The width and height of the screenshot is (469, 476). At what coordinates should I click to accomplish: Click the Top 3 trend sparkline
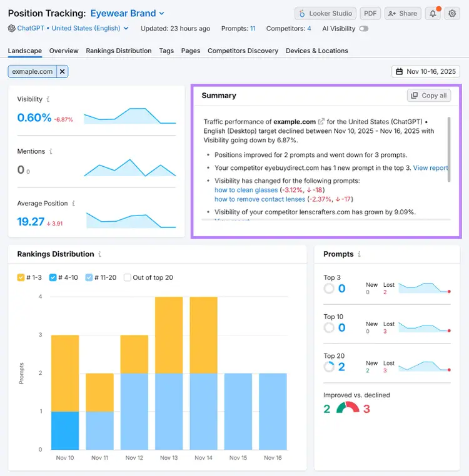[425, 288]
